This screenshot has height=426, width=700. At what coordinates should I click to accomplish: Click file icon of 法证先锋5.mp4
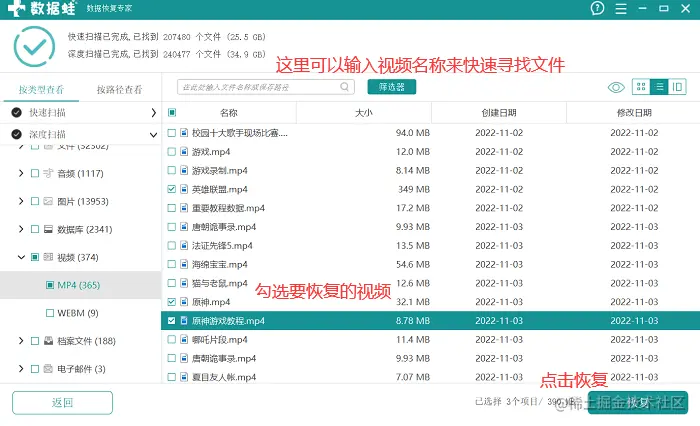click(x=184, y=246)
